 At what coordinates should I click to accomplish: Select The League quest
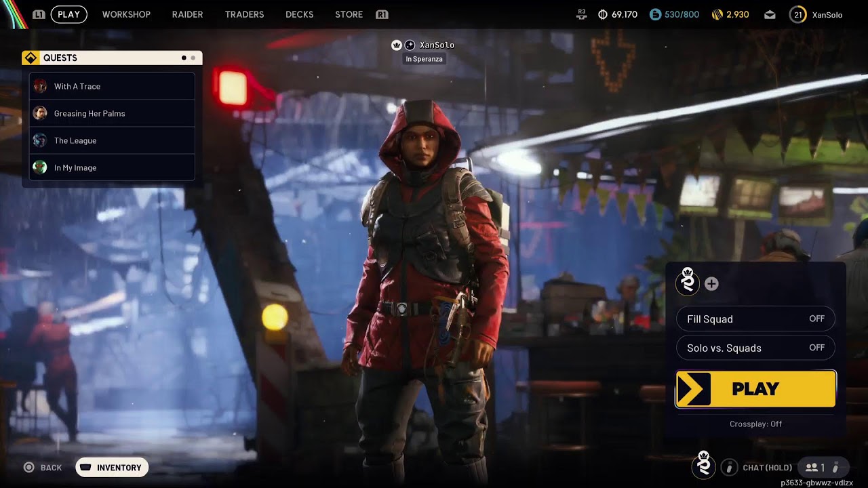click(112, 140)
